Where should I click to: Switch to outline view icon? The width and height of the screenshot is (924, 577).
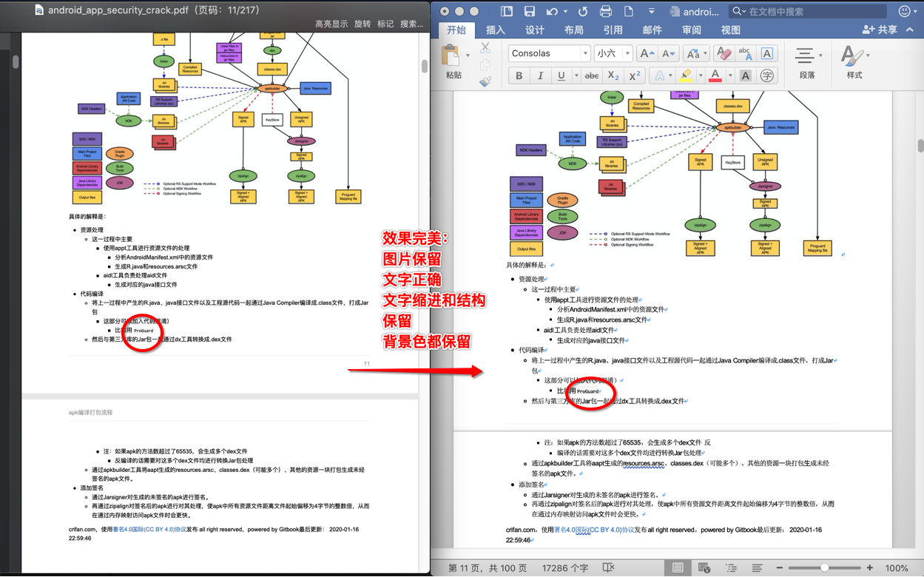(x=731, y=568)
